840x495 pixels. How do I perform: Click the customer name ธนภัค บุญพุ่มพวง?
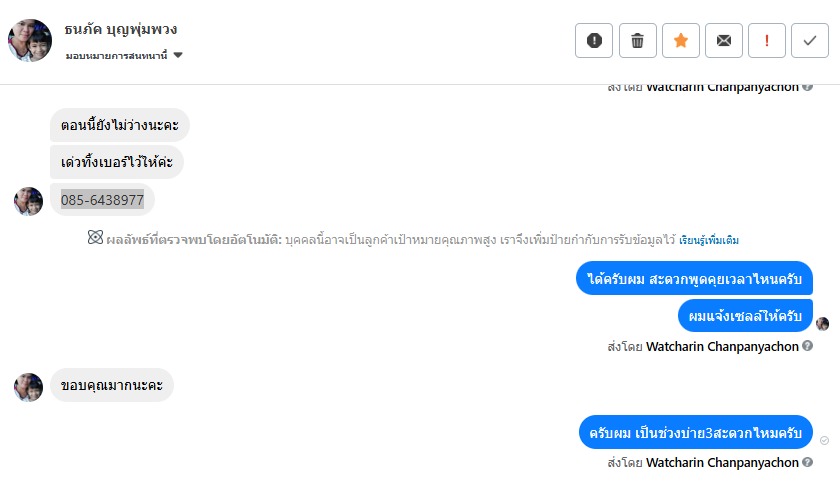120,29
